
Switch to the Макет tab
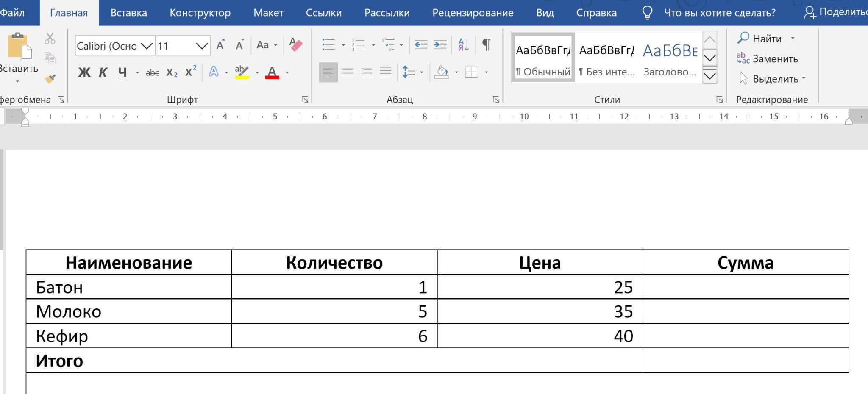[x=268, y=13]
